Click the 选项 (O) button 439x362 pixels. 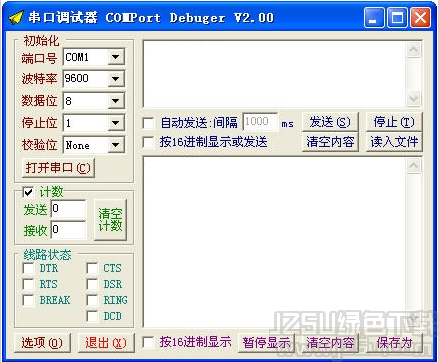coord(42,342)
